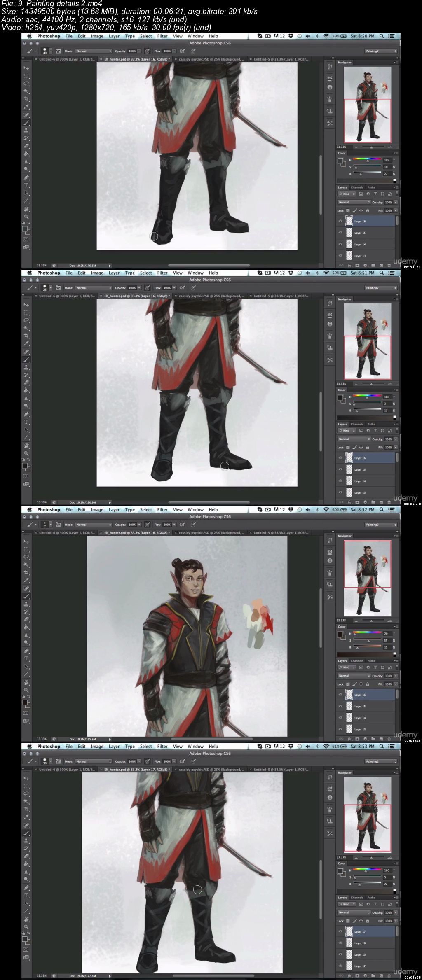The width and height of the screenshot is (422, 980).
Task: Open the History panel icon in the 8:50 PM frame
Action: 330,67
